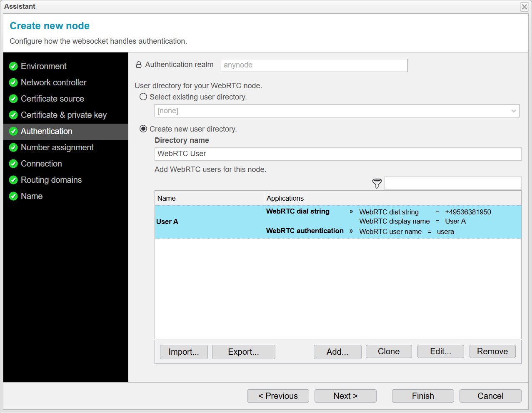Open the Connection step in sidebar
Image resolution: width=532 pixels, height=413 pixels.
[41, 163]
